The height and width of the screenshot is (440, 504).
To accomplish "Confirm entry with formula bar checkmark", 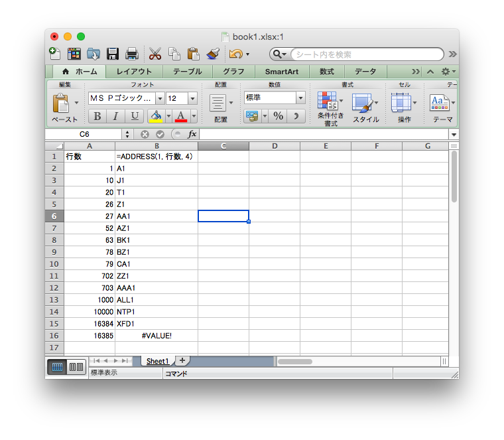I will click(x=160, y=134).
